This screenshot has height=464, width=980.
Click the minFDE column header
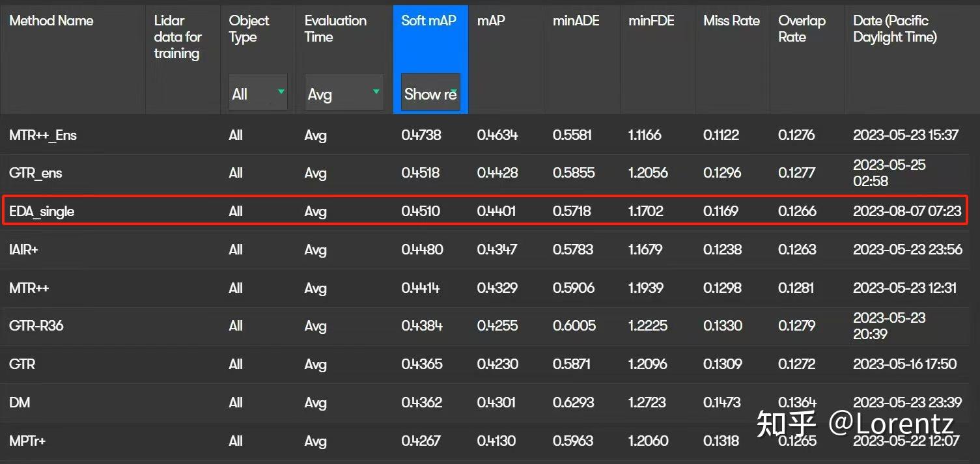tap(651, 21)
